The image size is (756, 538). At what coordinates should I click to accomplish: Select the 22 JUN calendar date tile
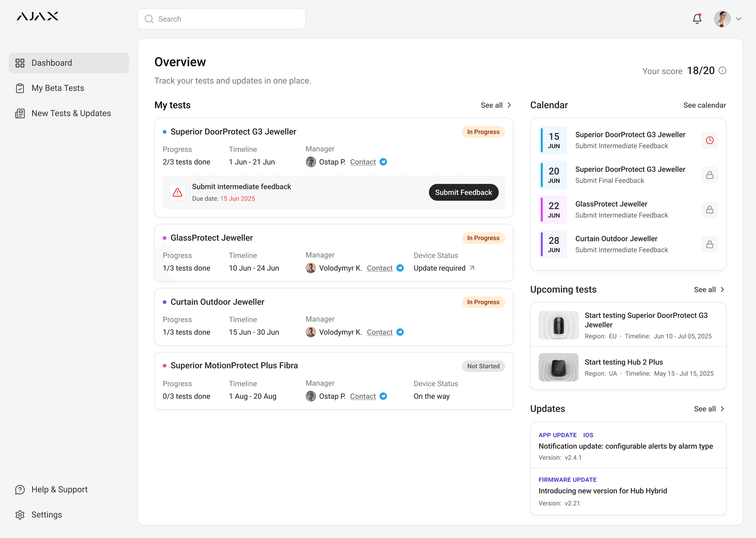point(553,210)
